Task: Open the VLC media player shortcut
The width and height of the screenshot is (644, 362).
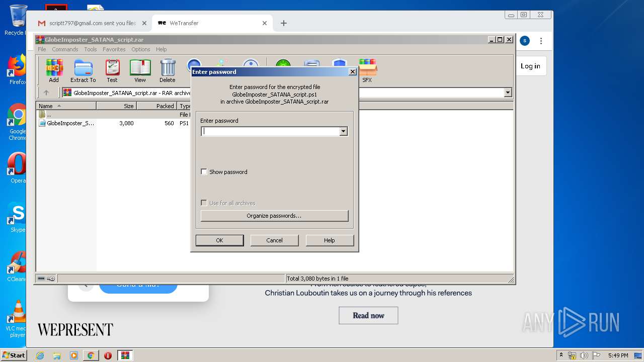Action: (18, 319)
